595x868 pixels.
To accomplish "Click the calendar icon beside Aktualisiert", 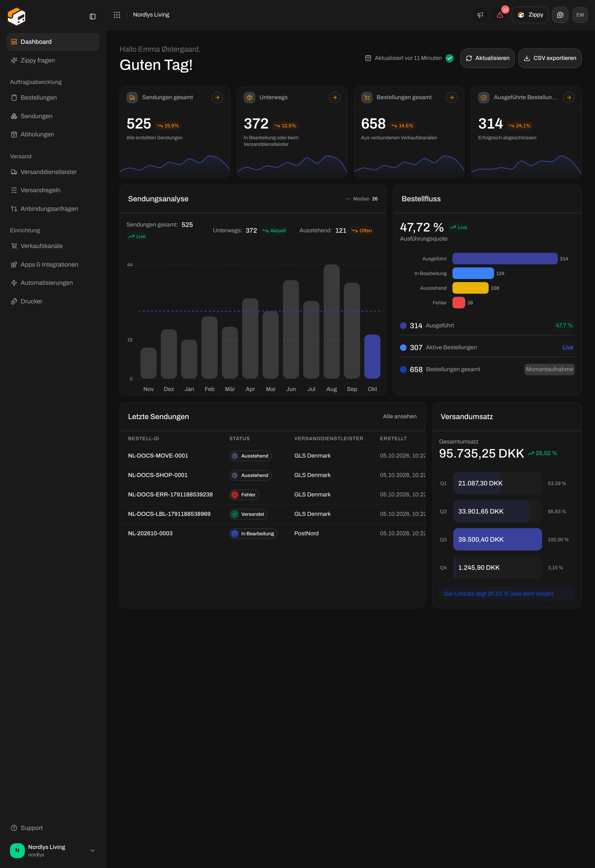I will (368, 58).
